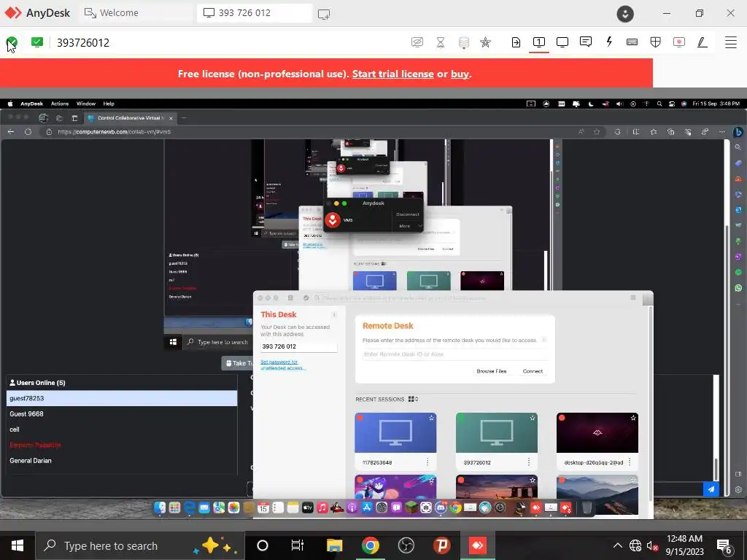This screenshot has height=560, width=747.
Task: Change the Recent Sessions view mode
Action: tap(413, 399)
